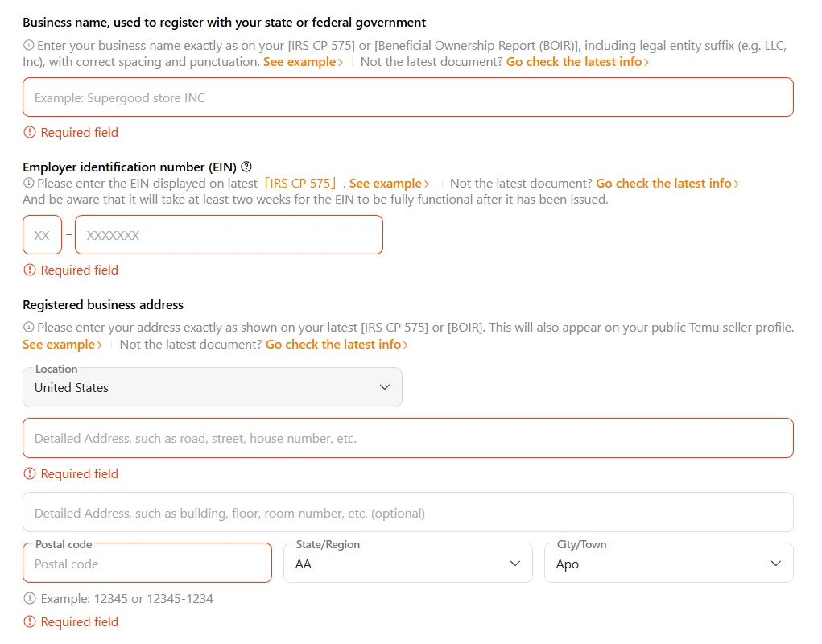Click the business name input field
822x644 pixels.
[x=407, y=97]
